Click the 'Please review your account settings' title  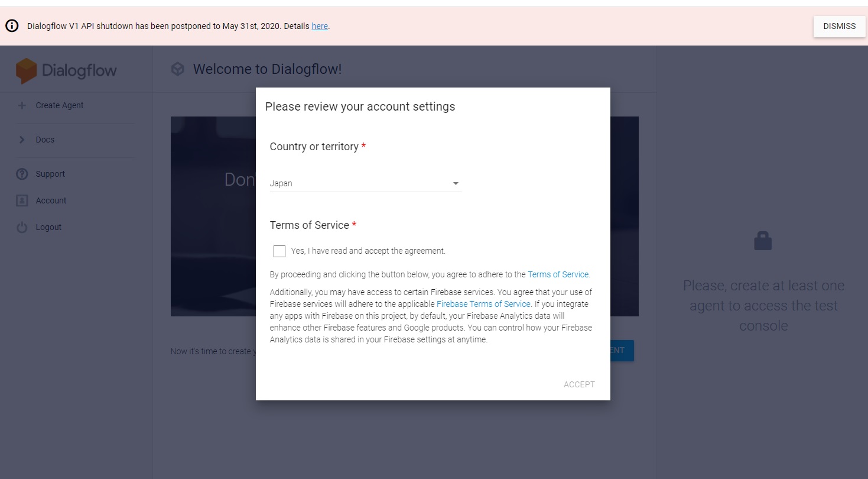click(360, 106)
